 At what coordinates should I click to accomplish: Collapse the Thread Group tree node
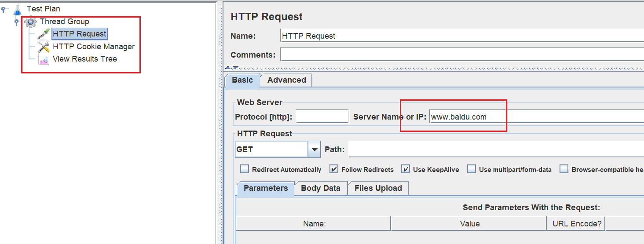[x=17, y=22]
